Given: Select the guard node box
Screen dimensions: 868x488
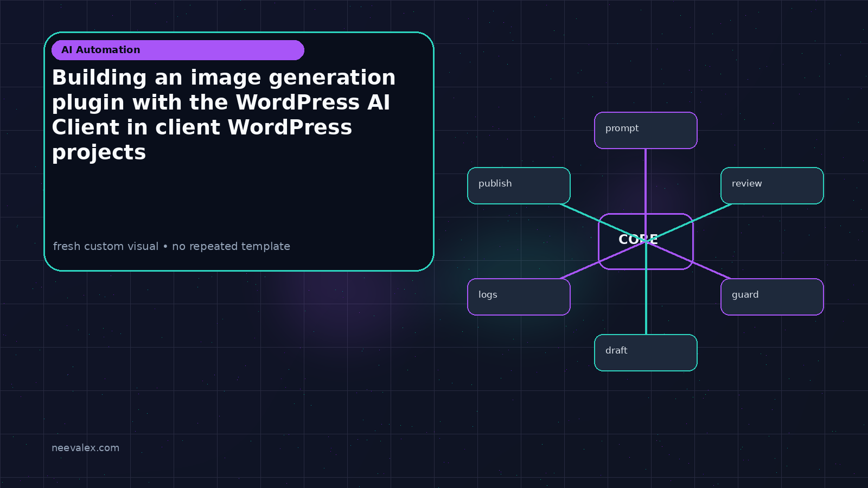Looking at the screenshot, I should click(x=772, y=297).
